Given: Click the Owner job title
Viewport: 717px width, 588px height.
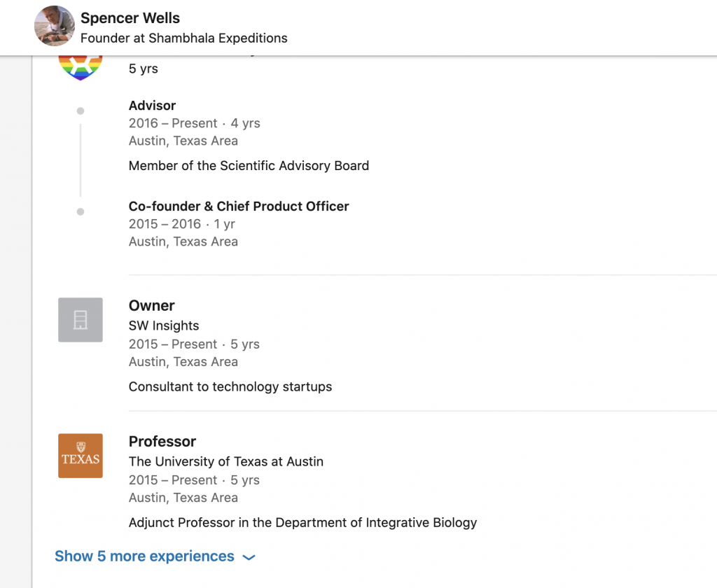Looking at the screenshot, I should (x=151, y=306).
